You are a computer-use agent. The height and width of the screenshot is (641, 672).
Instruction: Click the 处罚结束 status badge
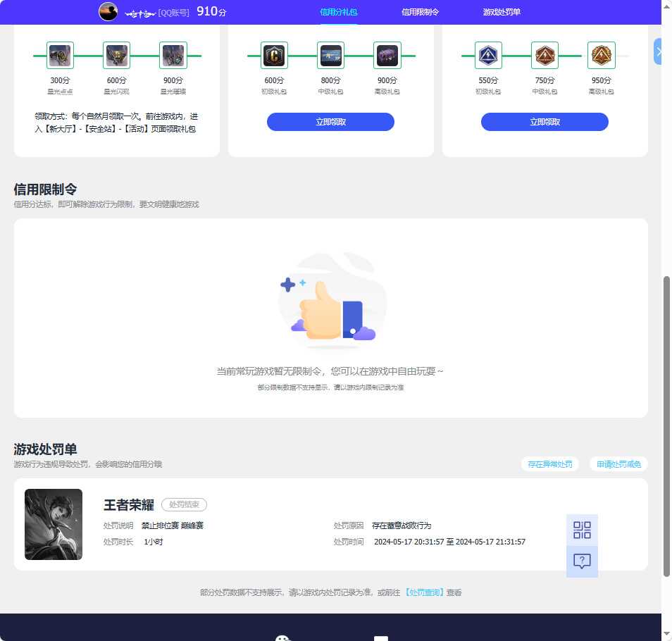[184, 504]
